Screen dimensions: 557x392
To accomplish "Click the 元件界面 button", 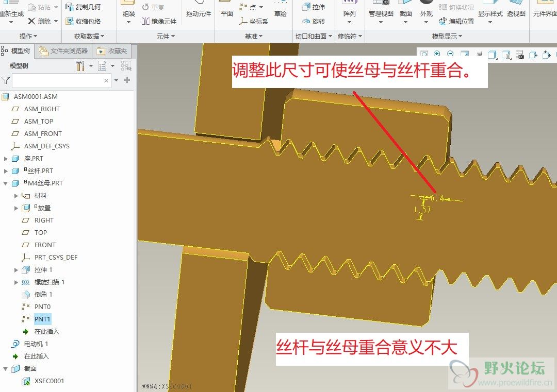I will coord(545,10).
